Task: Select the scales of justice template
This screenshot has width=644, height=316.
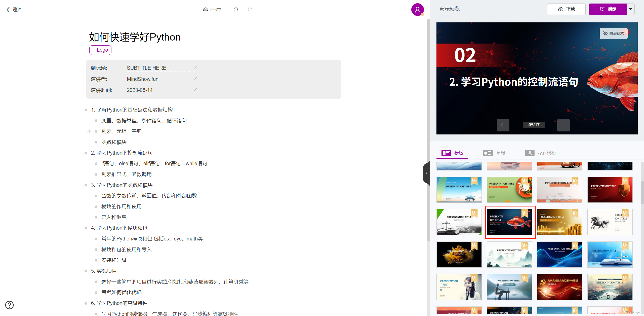Action: coord(459,222)
